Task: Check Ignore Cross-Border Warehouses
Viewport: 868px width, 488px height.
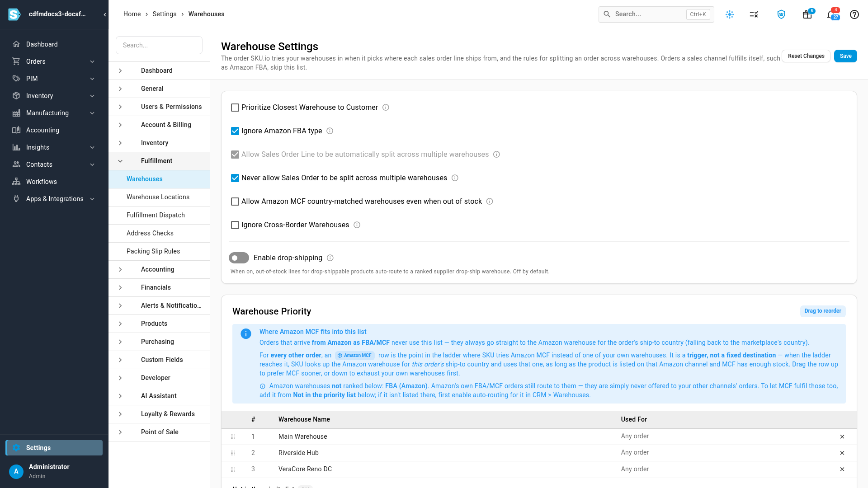Action: tap(235, 225)
